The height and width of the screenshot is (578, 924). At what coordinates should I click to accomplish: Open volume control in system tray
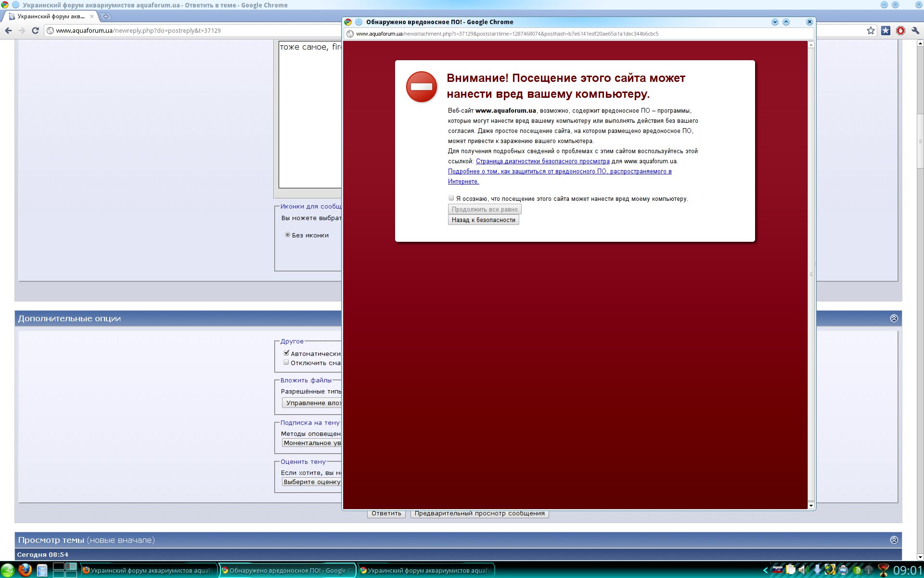coord(803,570)
